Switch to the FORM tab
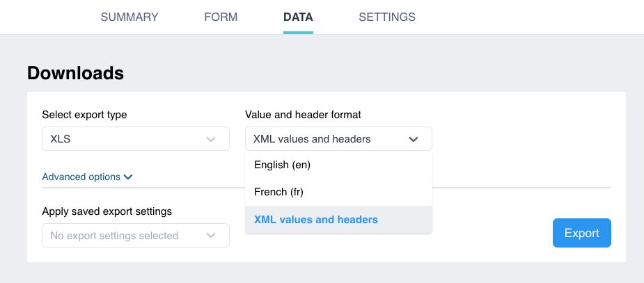This screenshot has width=644, height=283. [221, 17]
